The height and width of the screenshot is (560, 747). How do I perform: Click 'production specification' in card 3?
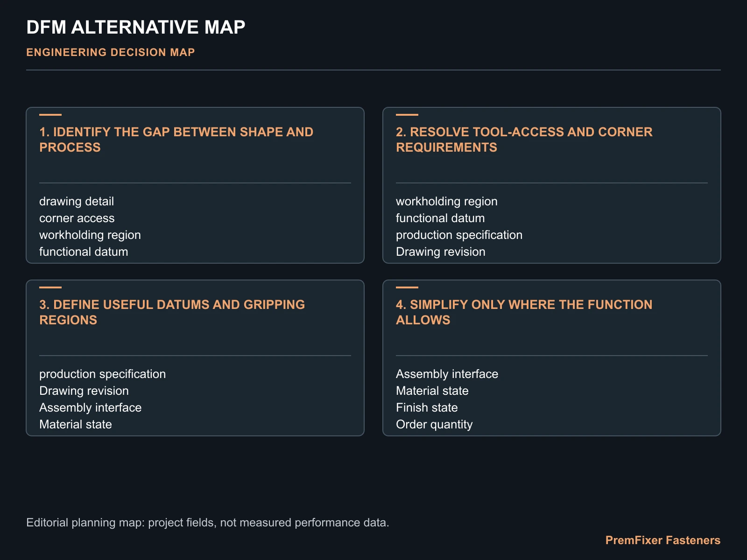point(103,374)
